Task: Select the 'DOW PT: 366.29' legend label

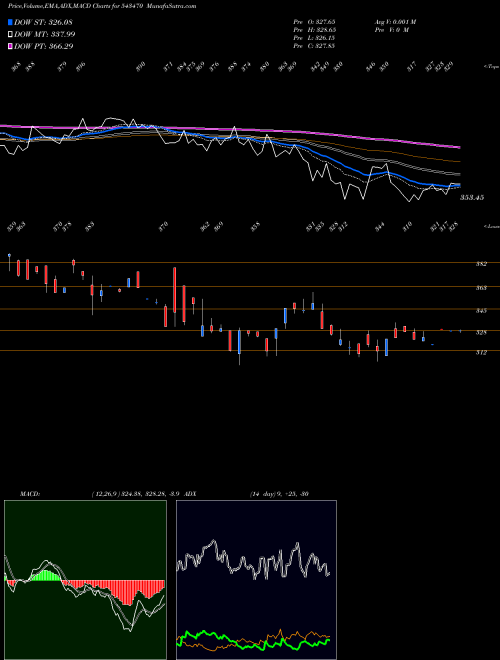Action: point(44,46)
